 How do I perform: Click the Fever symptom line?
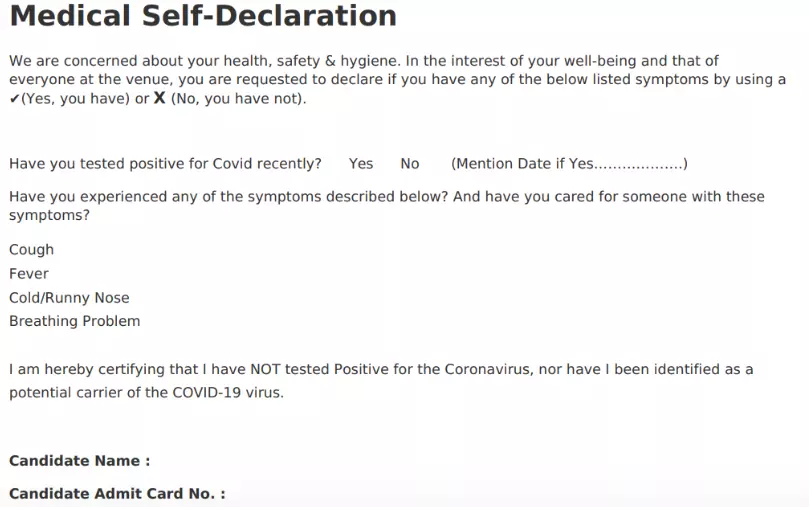29,273
